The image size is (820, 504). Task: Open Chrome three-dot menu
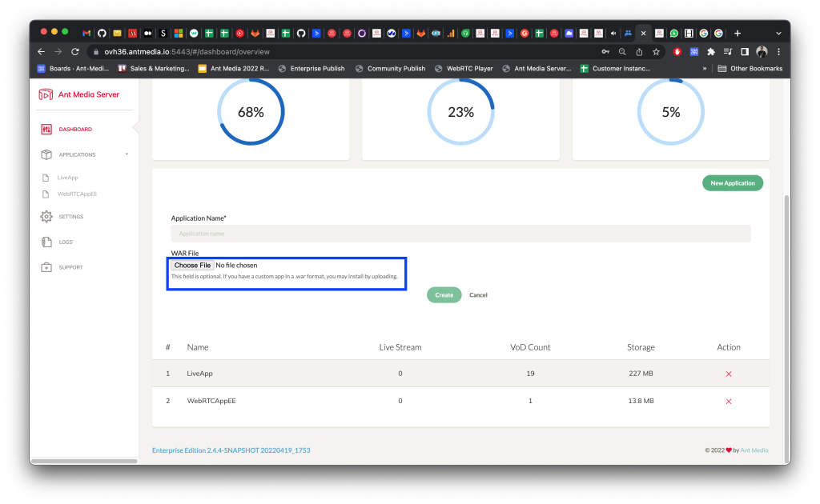(778, 52)
